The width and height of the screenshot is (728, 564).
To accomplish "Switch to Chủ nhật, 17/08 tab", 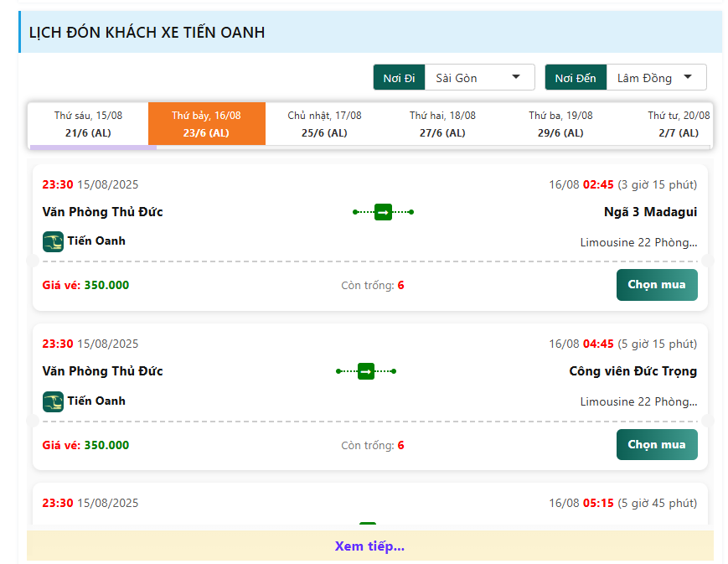I will [324, 124].
